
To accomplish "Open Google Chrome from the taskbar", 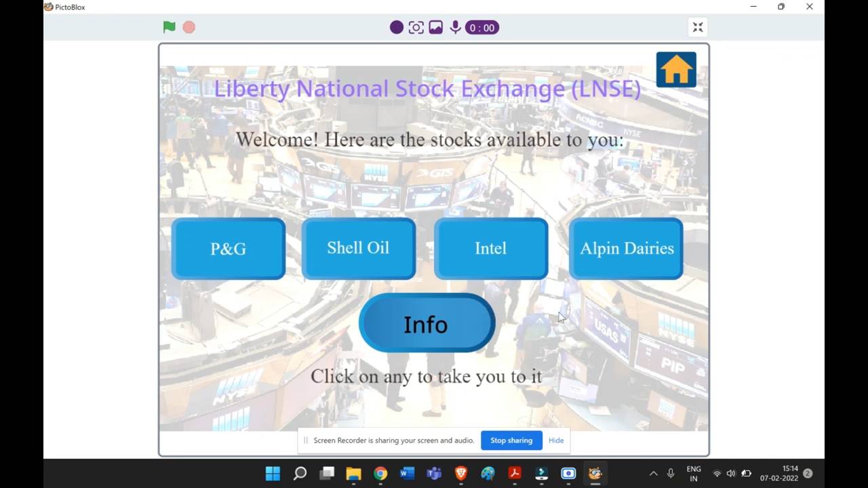I will point(380,474).
